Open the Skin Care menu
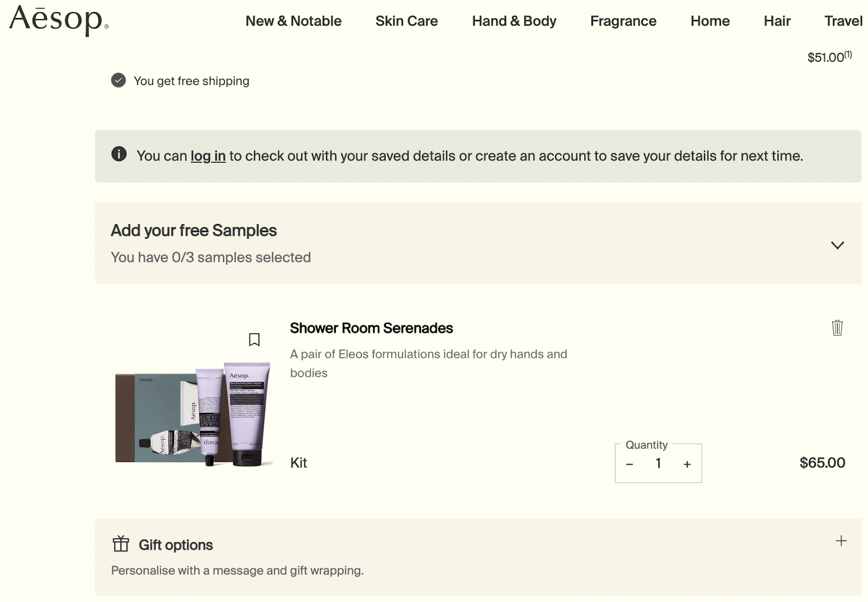This screenshot has height=602, width=868. coord(406,21)
